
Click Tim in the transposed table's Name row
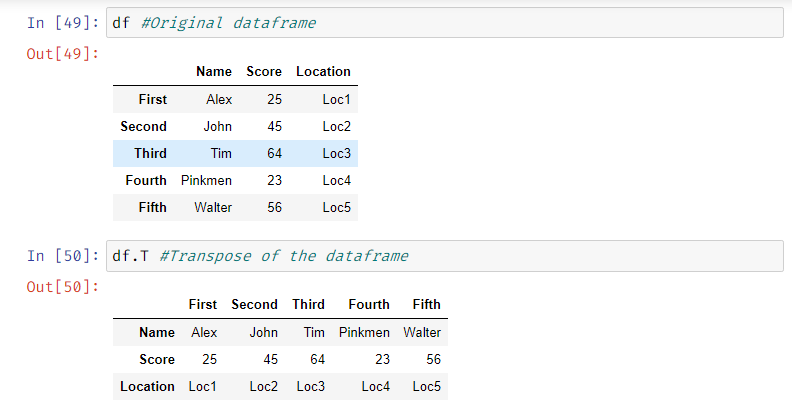point(314,332)
